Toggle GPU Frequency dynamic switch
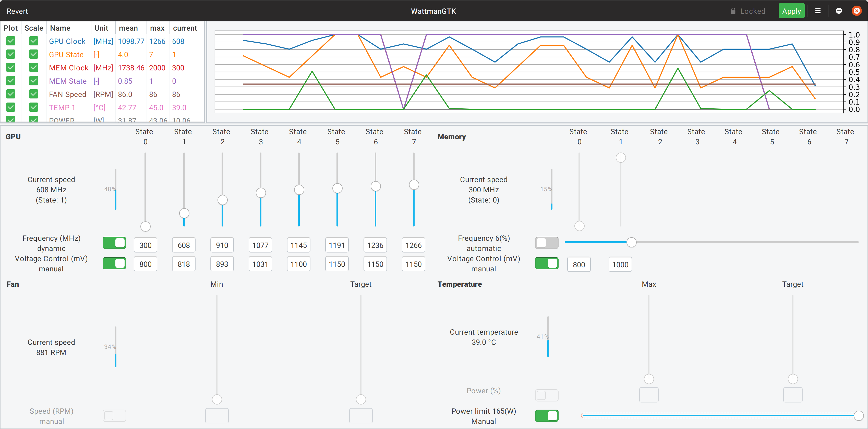868x429 pixels. [114, 243]
